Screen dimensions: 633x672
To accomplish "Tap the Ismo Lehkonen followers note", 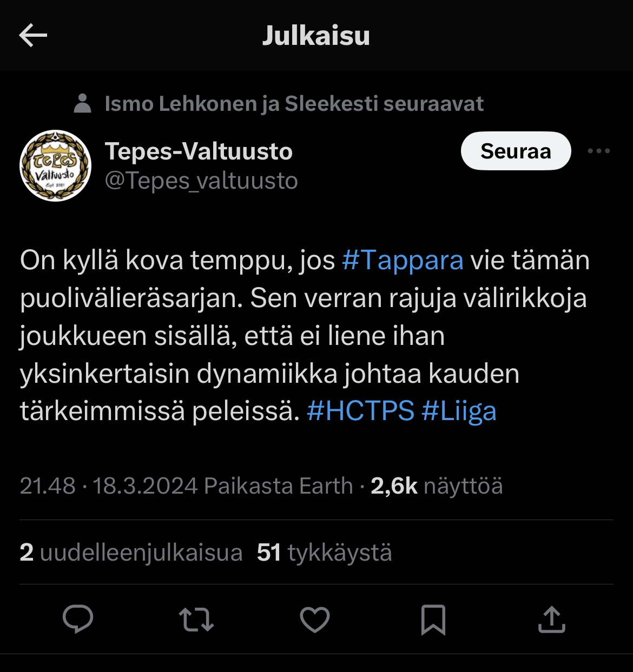I will coord(294,103).
